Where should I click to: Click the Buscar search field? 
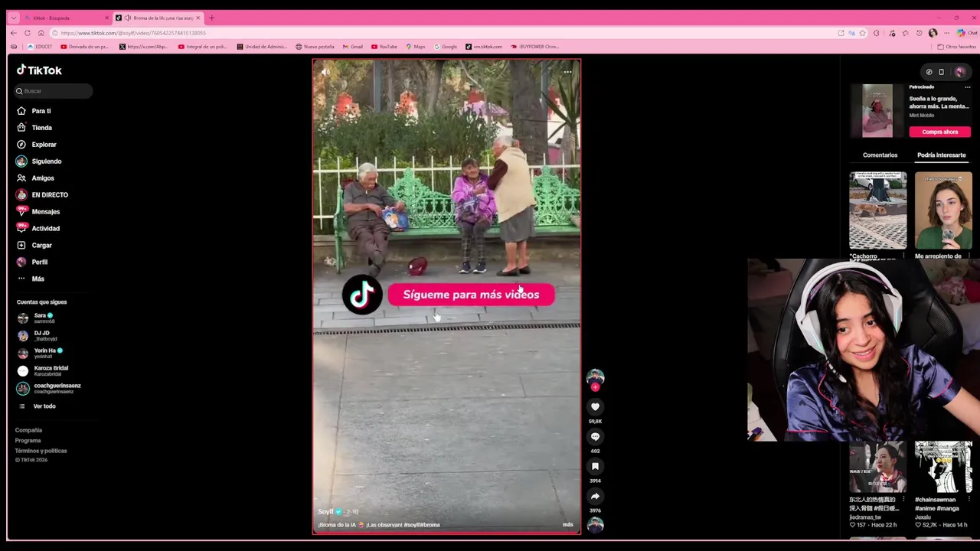(x=54, y=91)
